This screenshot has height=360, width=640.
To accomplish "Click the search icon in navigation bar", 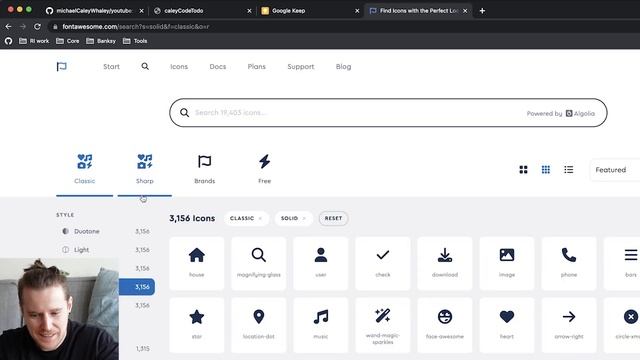I will coord(145,66).
